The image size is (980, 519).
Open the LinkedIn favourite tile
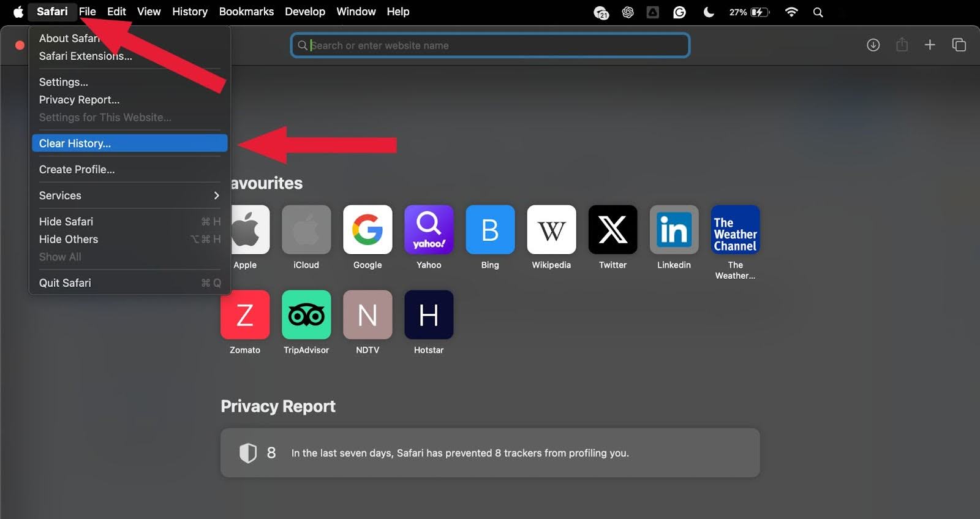674,230
